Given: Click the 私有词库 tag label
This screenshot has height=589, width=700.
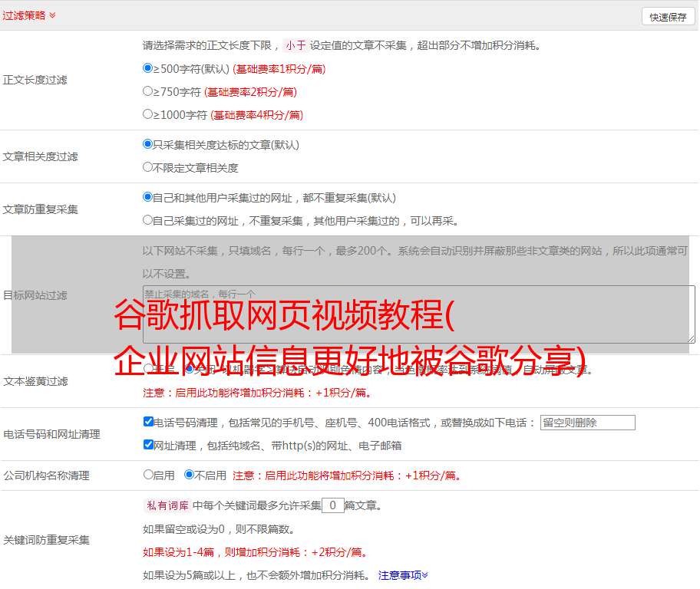Looking at the screenshot, I should pyautogui.click(x=167, y=505).
